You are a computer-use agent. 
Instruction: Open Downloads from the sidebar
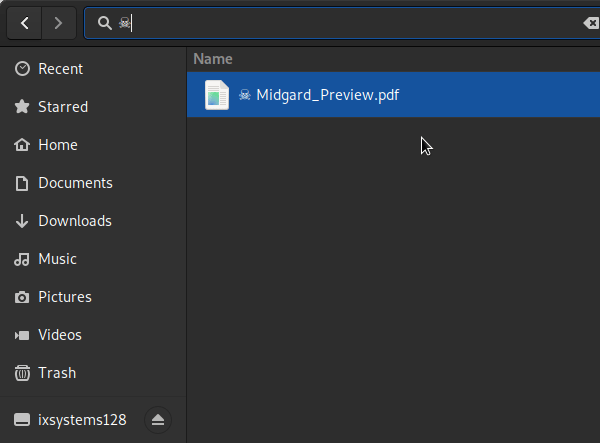point(74,221)
